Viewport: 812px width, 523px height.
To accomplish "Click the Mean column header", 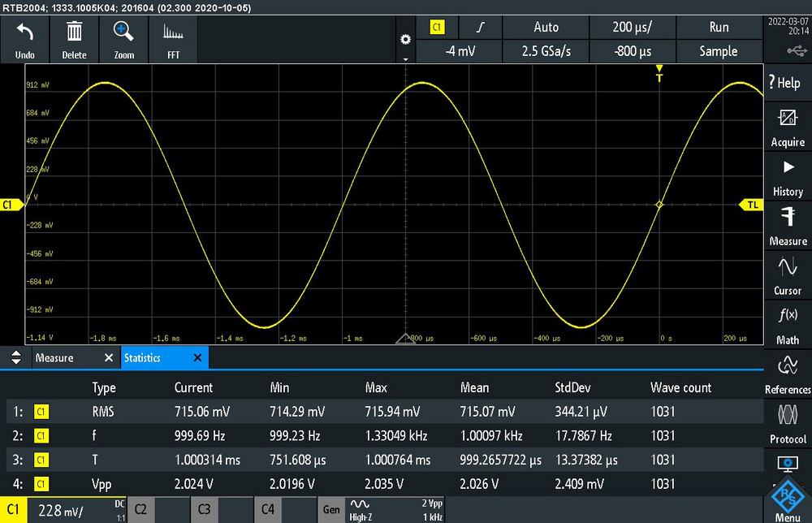I will pos(474,388).
